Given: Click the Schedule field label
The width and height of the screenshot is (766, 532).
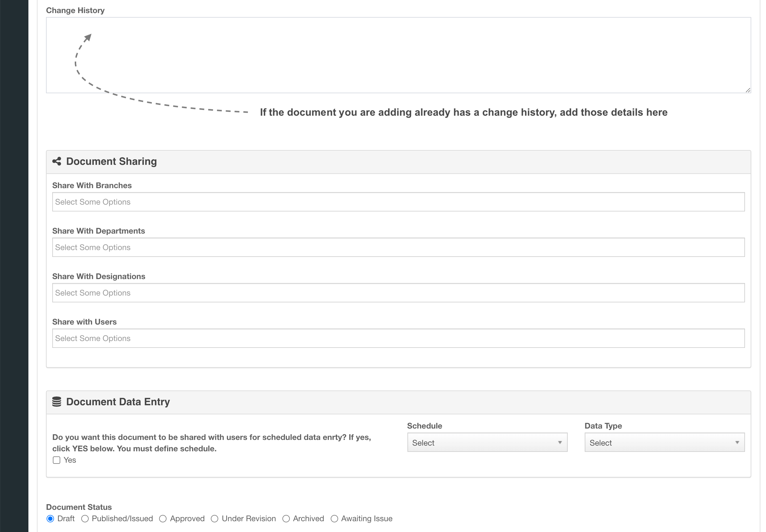Looking at the screenshot, I should pos(424,426).
